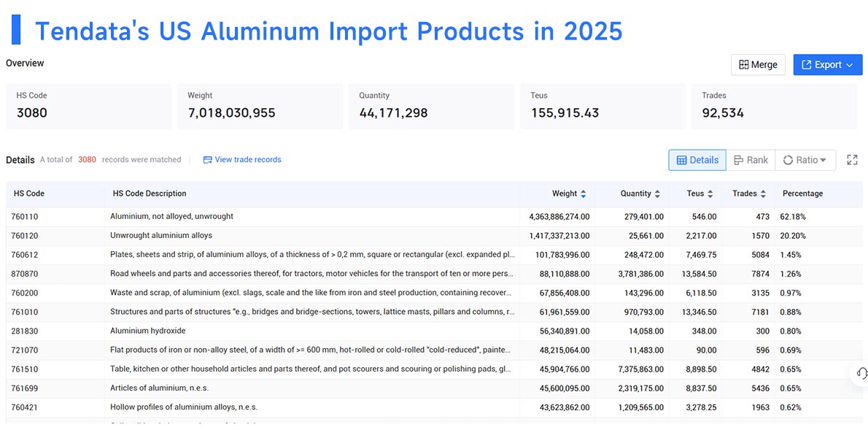Screen dimensions: 868x430
Task: Sort table by Weight column arrows
Action: [582, 194]
